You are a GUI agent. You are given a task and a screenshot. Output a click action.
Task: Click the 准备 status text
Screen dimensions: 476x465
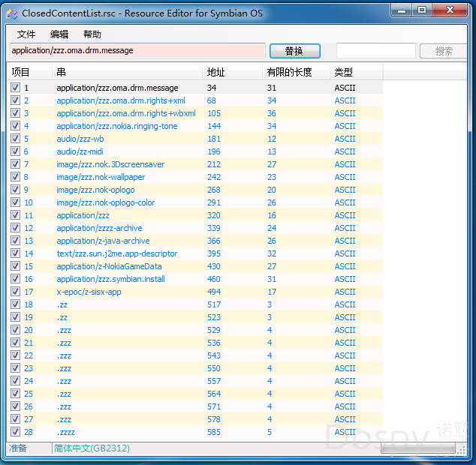coord(18,448)
